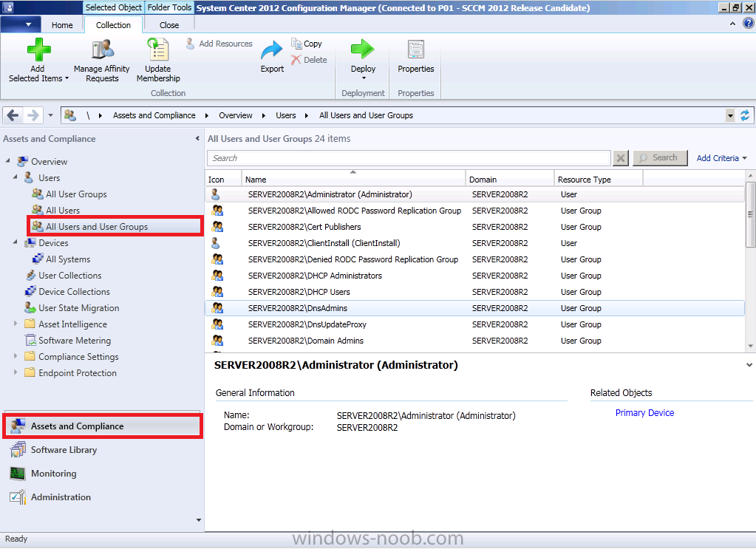Screen dimensions: 756x549
Task: Click the Add Selected Items green plus icon
Action: click(x=38, y=50)
